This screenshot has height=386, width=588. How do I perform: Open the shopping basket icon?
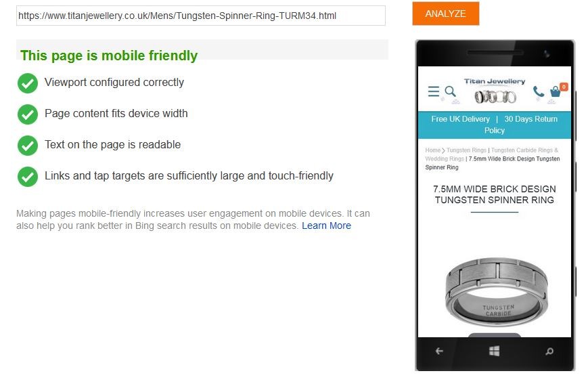point(556,91)
